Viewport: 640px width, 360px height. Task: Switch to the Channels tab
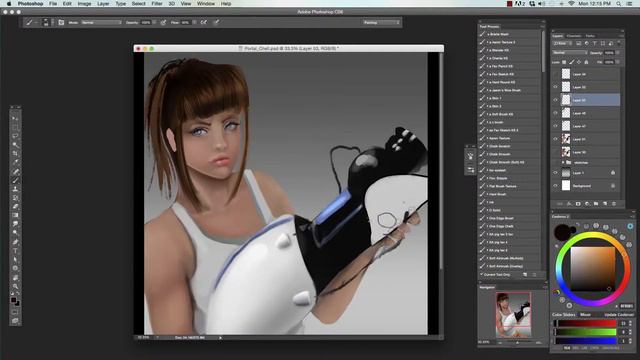tap(574, 36)
